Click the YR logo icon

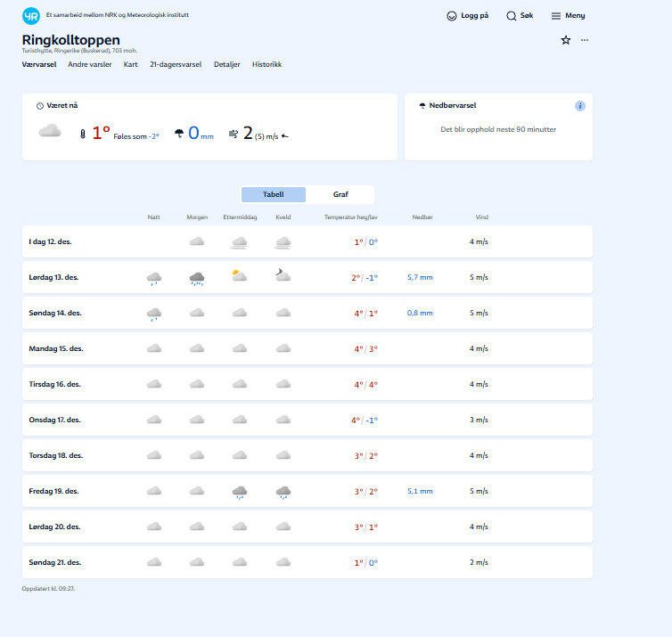(x=30, y=15)
